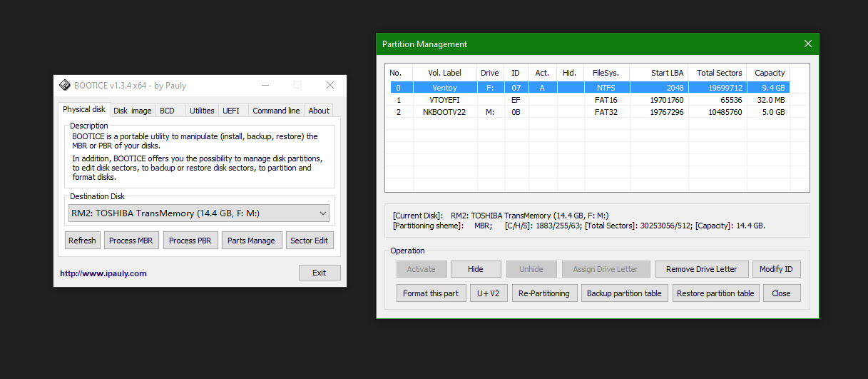Click the Exit button in BOOTICE
Screen dimensions: 868x379
pos(320,273)
